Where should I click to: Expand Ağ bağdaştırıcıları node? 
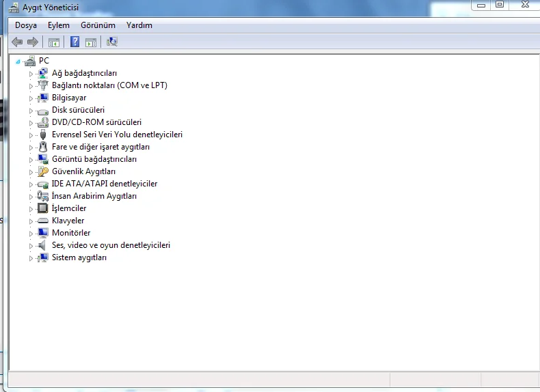coord(31,74)
